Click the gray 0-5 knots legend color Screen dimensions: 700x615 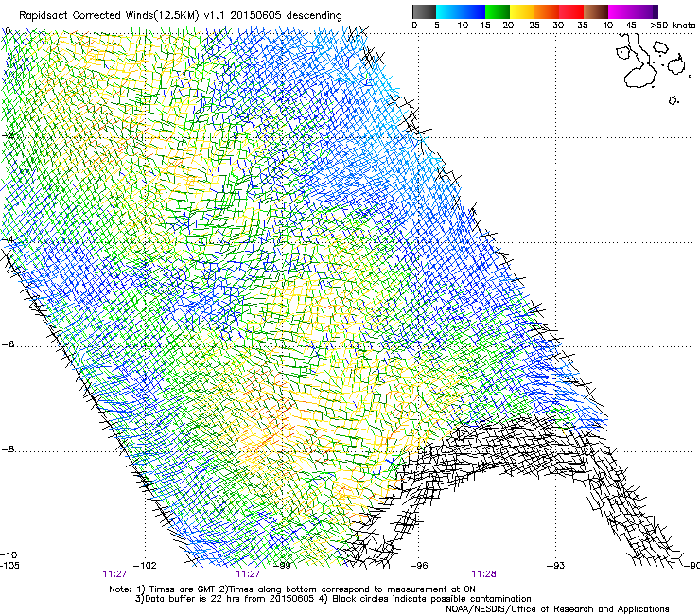click(x=424, y=11)
